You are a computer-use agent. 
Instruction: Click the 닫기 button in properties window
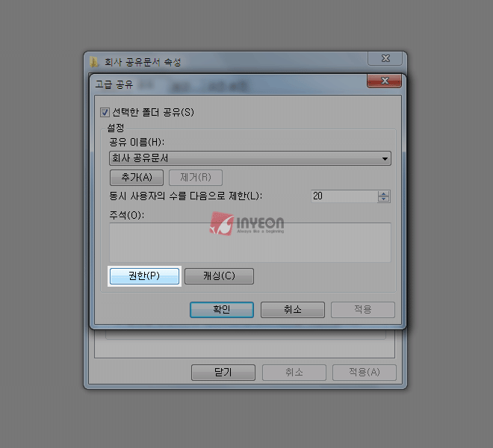click(223, 373)
